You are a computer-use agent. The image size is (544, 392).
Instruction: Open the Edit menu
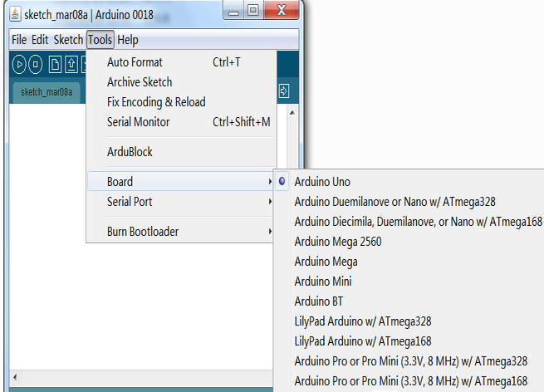coord(40,40)
